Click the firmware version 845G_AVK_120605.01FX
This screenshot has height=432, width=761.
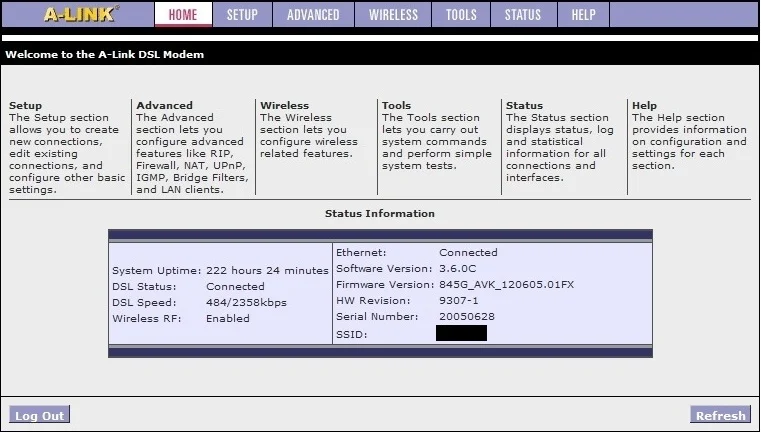[506, 285]
